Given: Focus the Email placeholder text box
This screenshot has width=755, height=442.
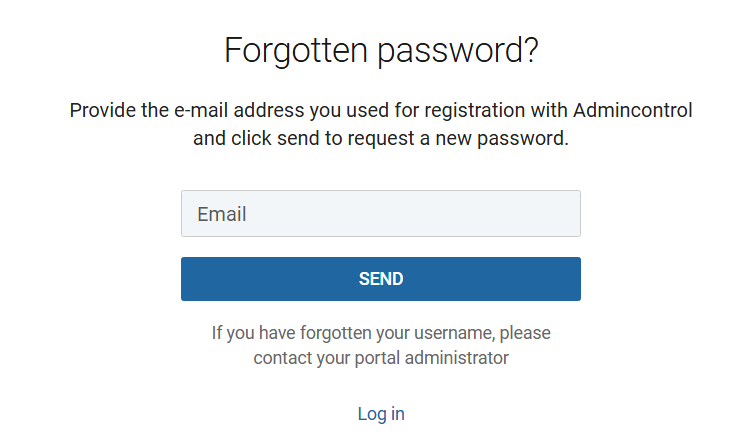Looking at the screenshot, I should pyautogui.click(x=381, y=213).
